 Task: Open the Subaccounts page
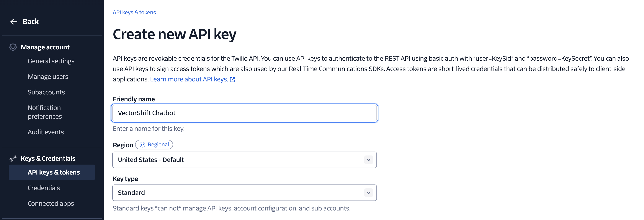point(46,92)
